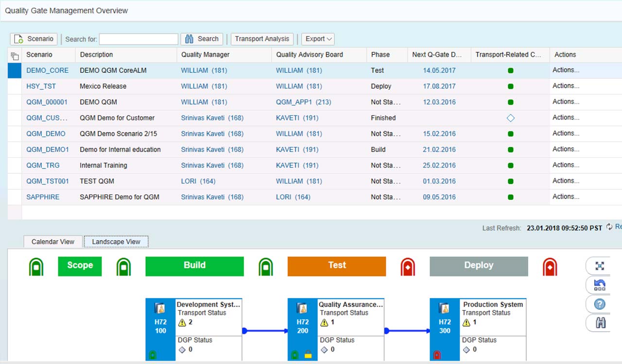The width and height of the screenshot is (622, 364).
Task: Click the select-all icon in table header corner
Action: point(15,55)
